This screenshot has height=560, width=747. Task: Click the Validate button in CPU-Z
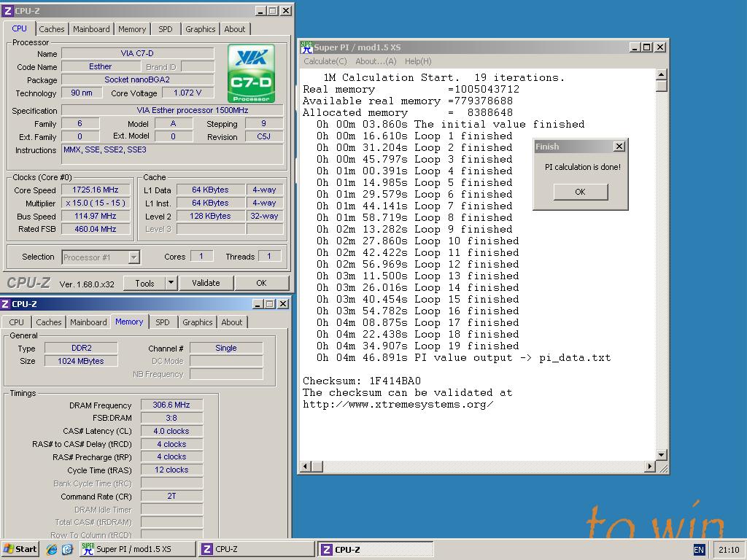coord(206,283)
